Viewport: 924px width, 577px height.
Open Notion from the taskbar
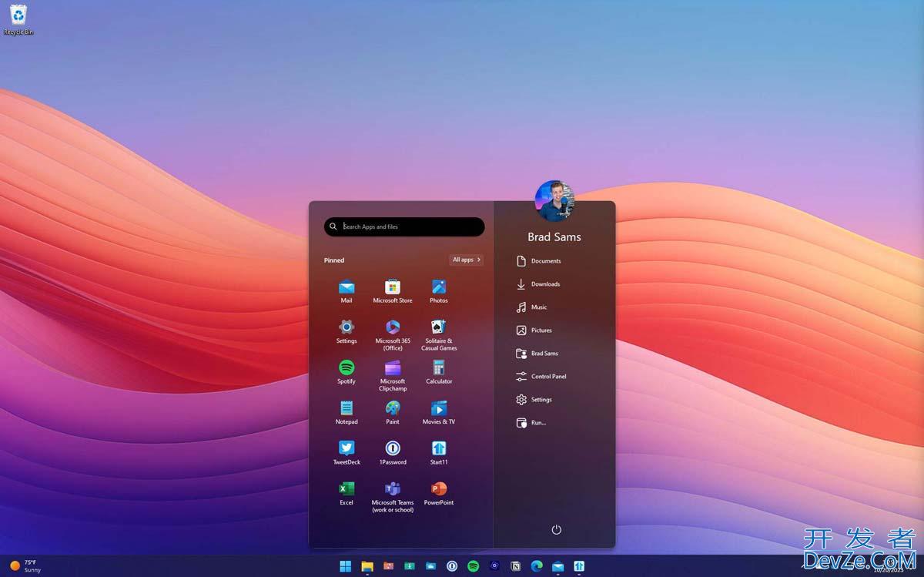click(x=516, y=566)
